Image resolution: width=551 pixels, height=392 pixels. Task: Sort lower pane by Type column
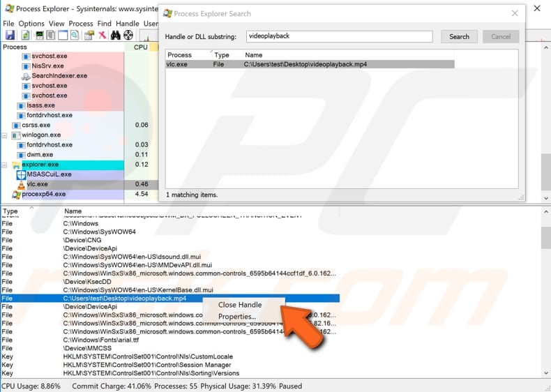tap(31, 211)
